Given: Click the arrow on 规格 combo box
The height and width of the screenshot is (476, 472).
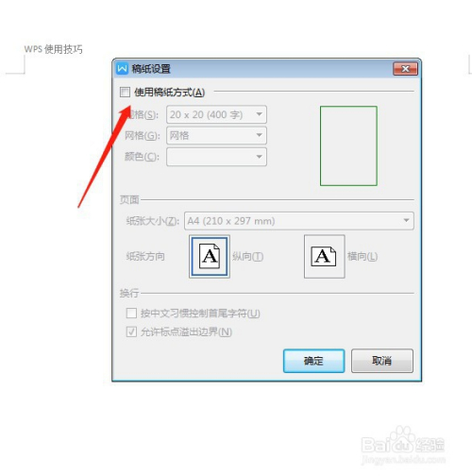Looking at the screenshot, I should coord(259,114).
